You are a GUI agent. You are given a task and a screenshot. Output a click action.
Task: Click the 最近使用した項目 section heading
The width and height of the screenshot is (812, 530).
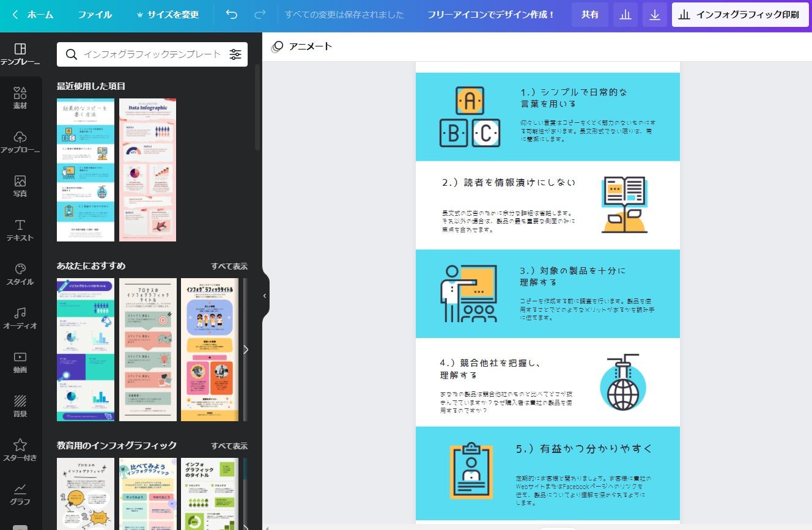(x=91, y=86)
